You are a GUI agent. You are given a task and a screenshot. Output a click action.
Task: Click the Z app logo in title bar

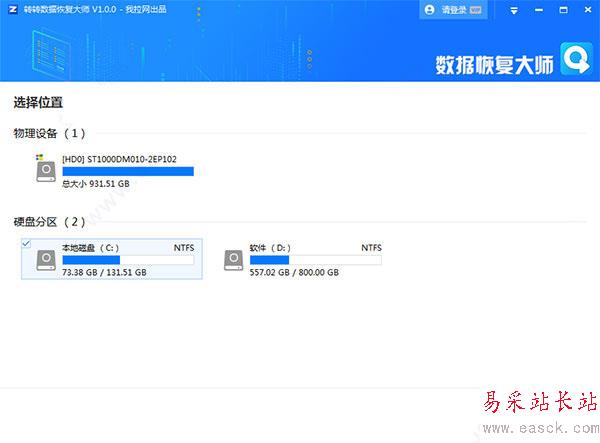click(13, 9)
